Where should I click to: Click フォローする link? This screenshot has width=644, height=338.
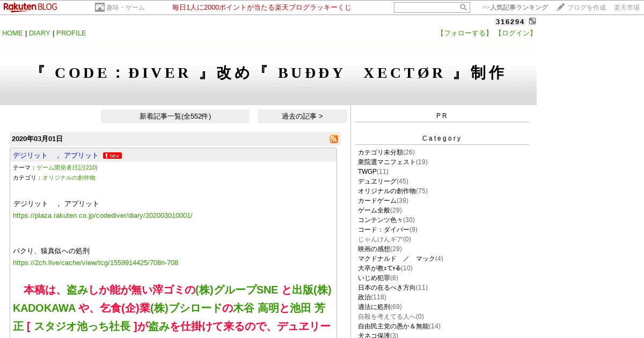[464, 33]
